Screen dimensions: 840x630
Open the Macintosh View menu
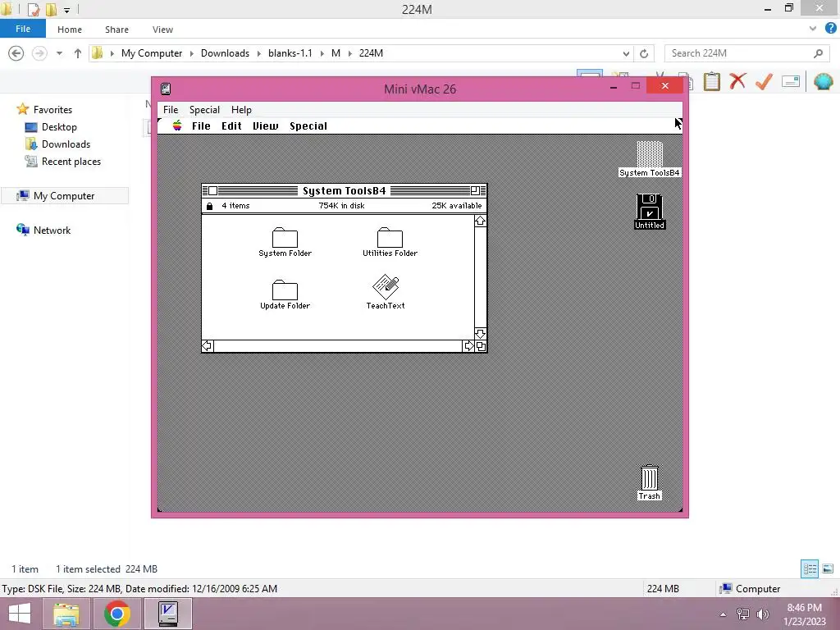265,126
